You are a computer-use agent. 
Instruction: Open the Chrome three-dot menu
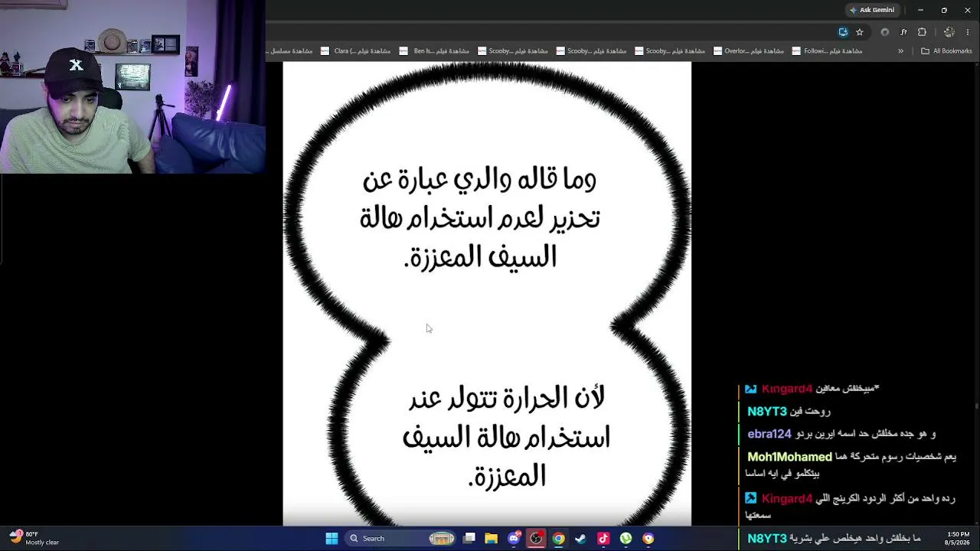968,32
